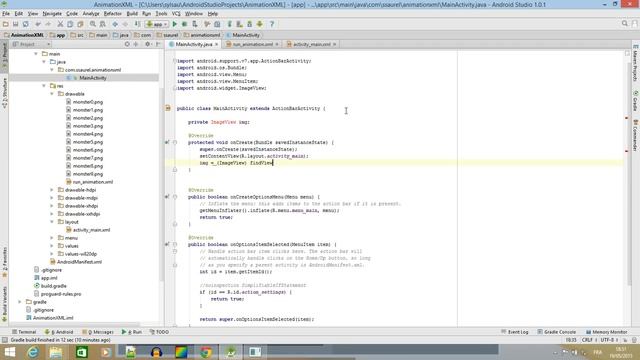Click the Save All toolbar icon

coord(16,24)
